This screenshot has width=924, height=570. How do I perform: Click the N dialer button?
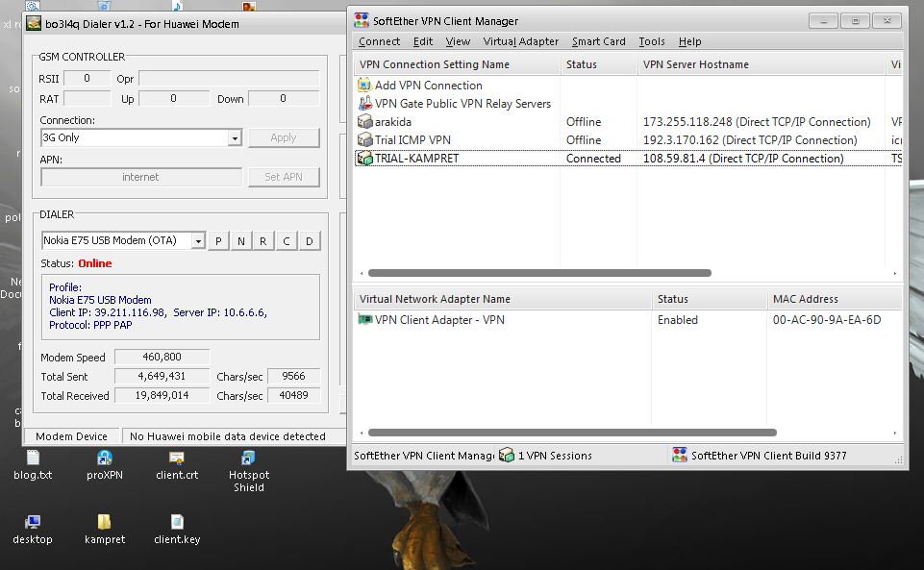pyautogui.click(x=241, y=241)
